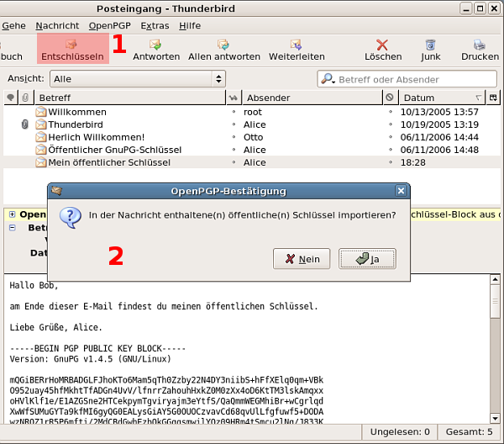Open the Ansicht dropdown showing Alle

click(138, 79)
